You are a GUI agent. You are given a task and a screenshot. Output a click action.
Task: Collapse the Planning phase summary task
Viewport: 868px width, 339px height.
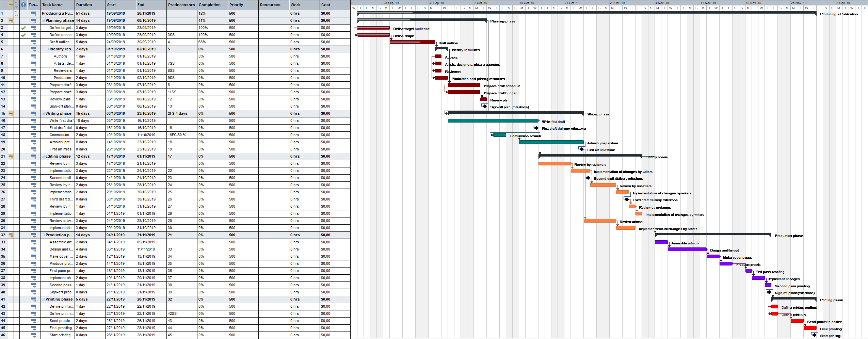click(x=43, y=20)
